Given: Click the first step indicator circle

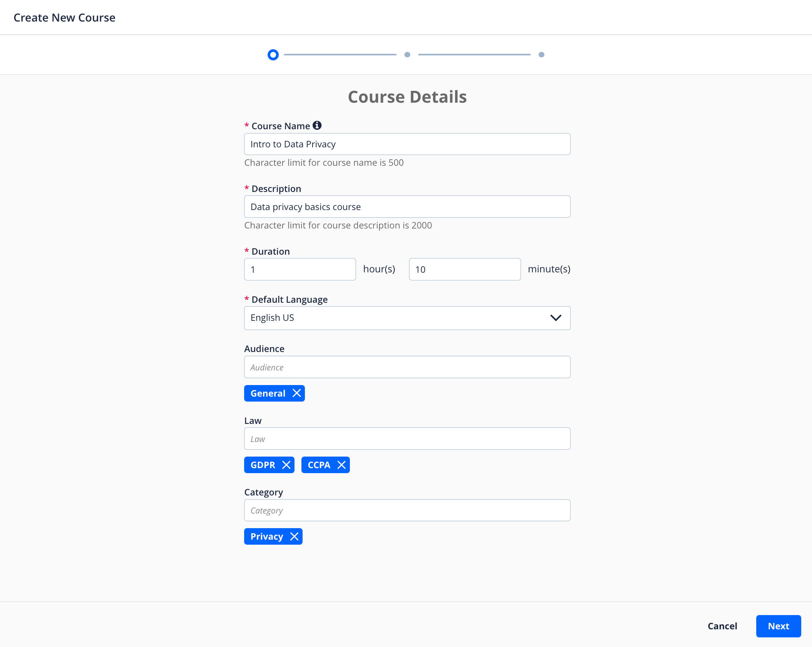Looking at the screenshot, I should click(273, 55).
